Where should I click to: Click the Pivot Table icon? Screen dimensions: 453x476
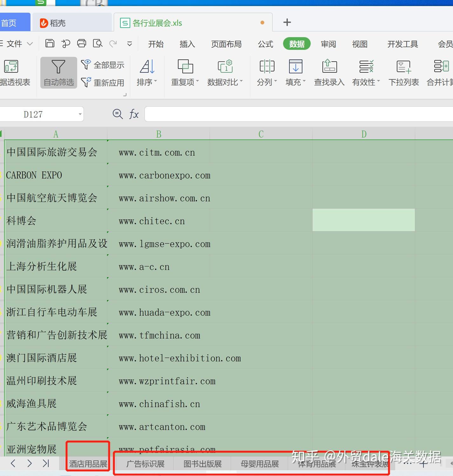[x=11, y=66]
